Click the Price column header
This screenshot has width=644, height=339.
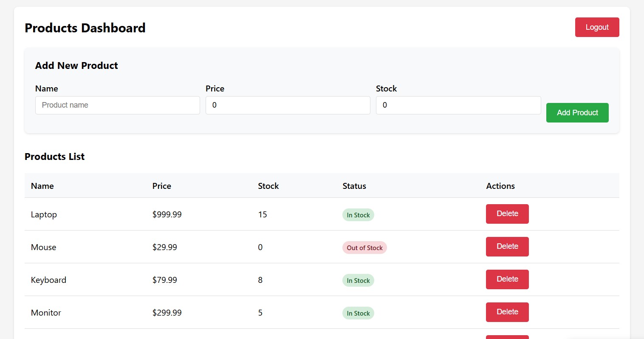coord(161,186)
